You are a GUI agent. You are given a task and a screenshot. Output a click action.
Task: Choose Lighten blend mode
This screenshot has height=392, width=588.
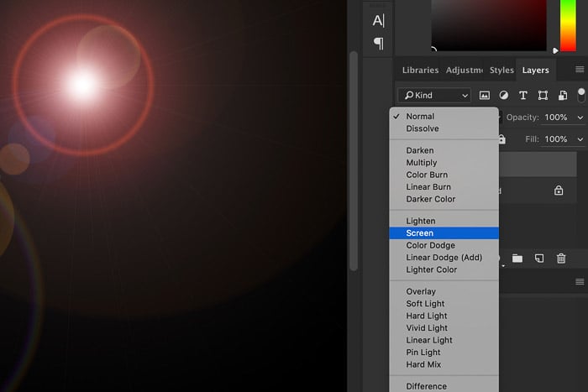coord(444,221)
